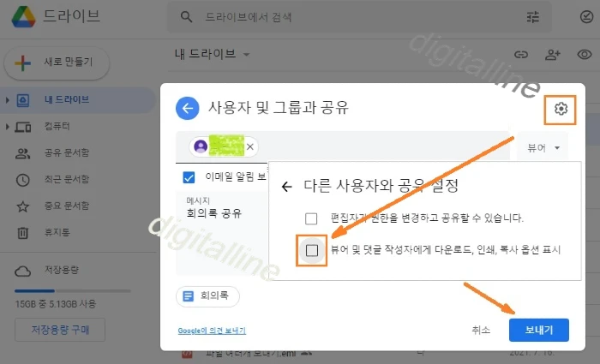Click Google에 의견 보내기 link

tap(212, 331)
